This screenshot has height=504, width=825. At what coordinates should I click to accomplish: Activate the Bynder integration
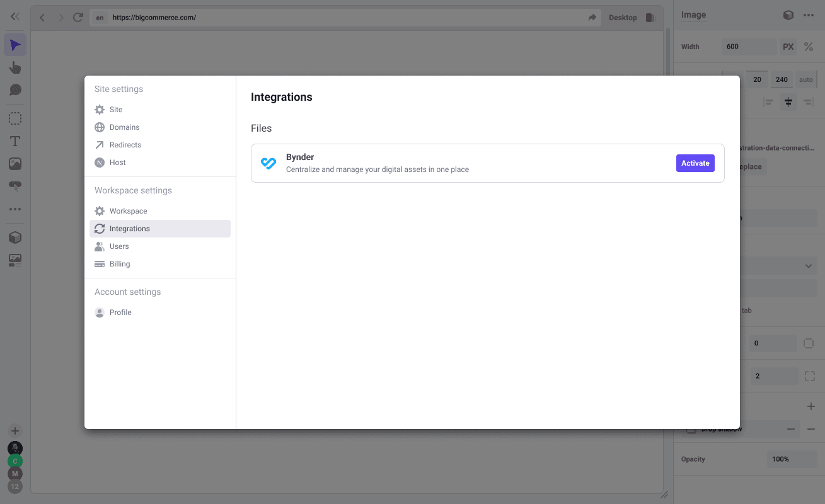[695, 163]
